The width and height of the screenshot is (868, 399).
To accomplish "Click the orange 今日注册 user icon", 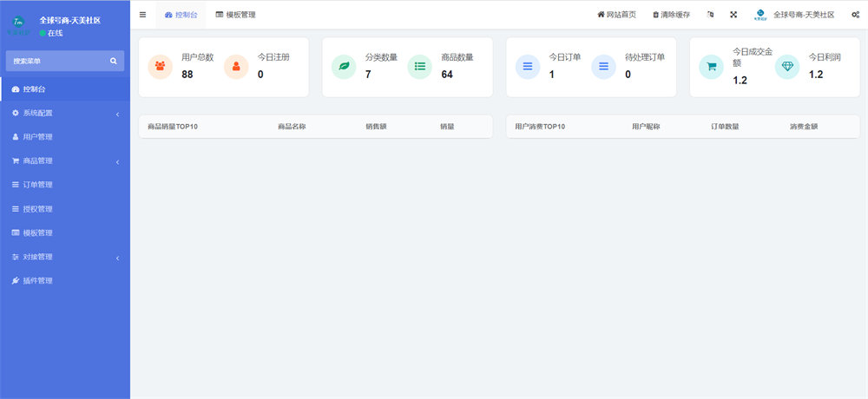I will coord(236,67).
